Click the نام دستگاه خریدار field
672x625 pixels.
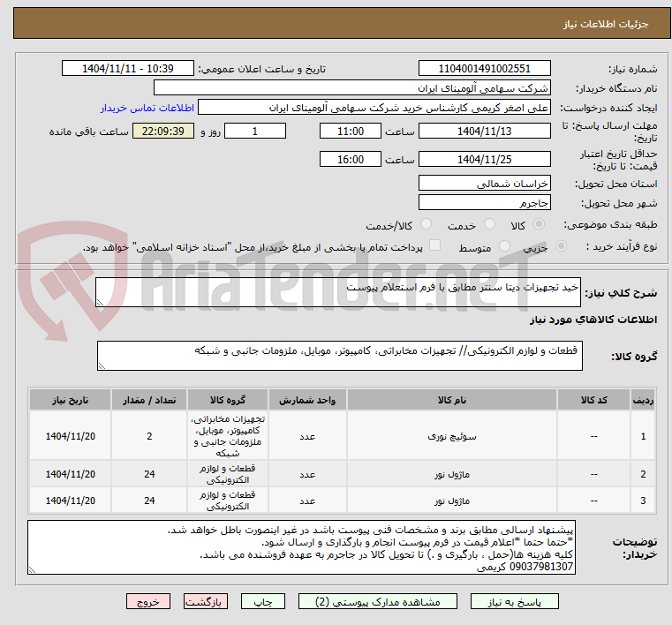tap(351, 88)
